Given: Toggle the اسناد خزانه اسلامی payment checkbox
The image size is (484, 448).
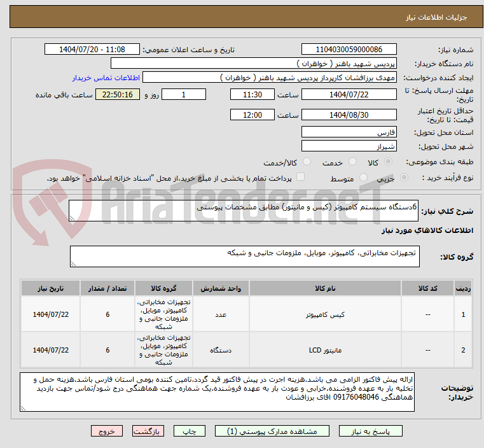Looking at the screenshot, I should [x=300, y=177].
